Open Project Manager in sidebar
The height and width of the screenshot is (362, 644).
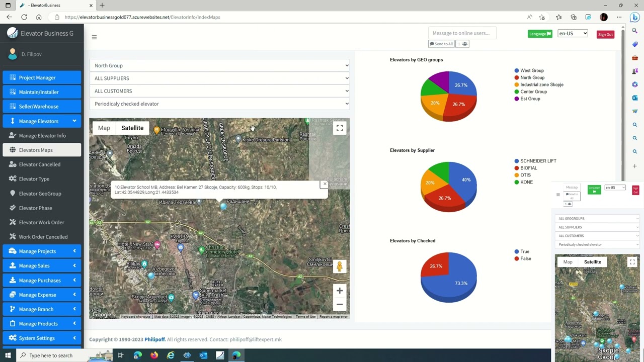42,77
